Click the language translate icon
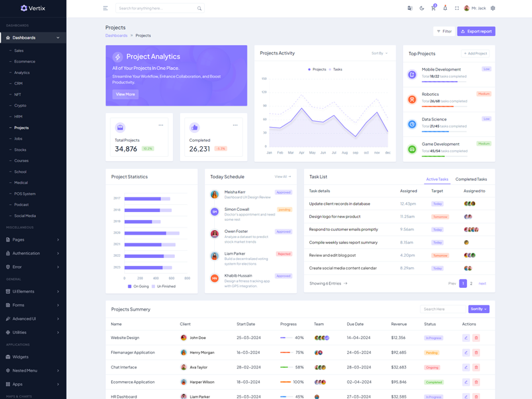This screenshot has width=532, height=399. 410,9
